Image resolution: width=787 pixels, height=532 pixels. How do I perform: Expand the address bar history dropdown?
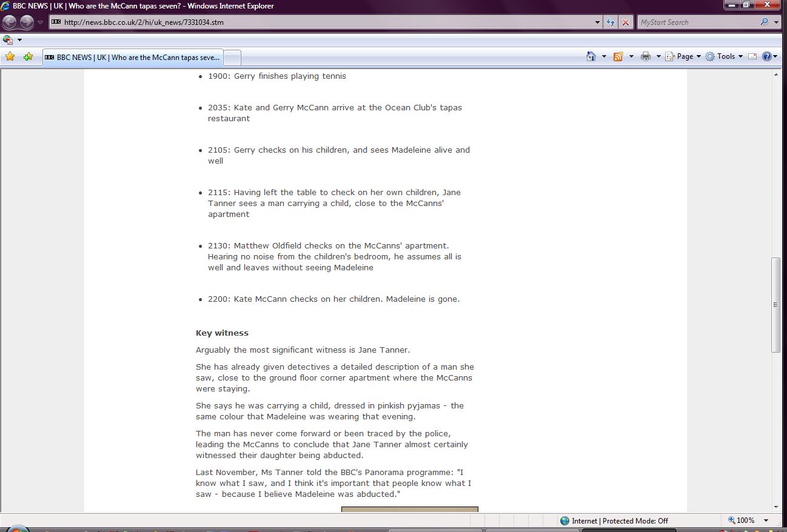598,22
